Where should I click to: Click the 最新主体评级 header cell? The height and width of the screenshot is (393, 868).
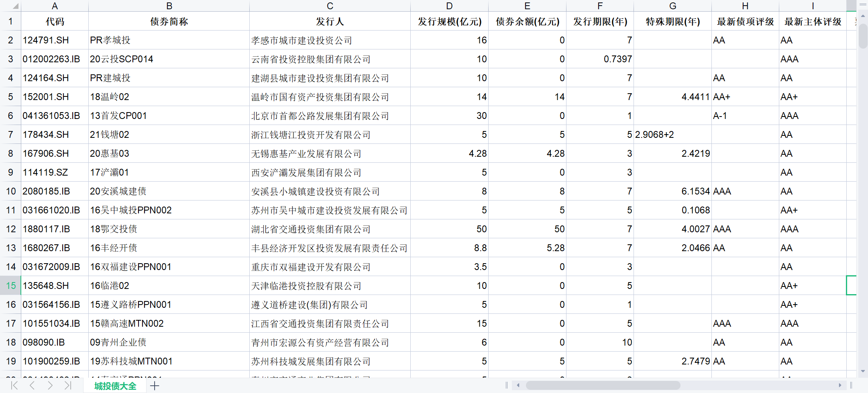click(x=813, y=21)
